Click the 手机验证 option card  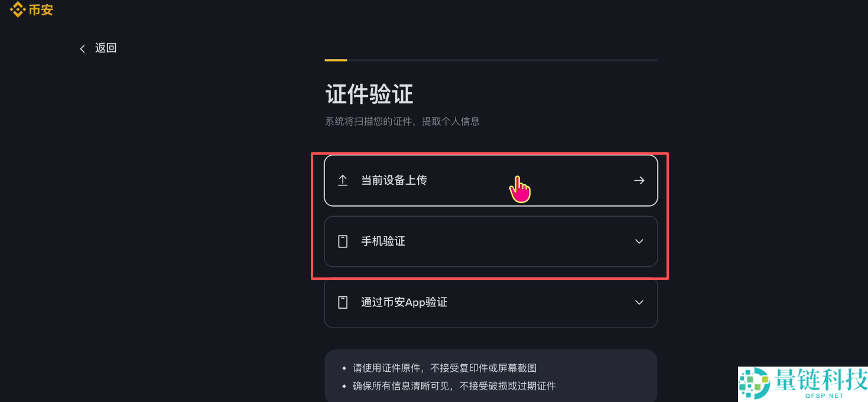coord(490,241)
